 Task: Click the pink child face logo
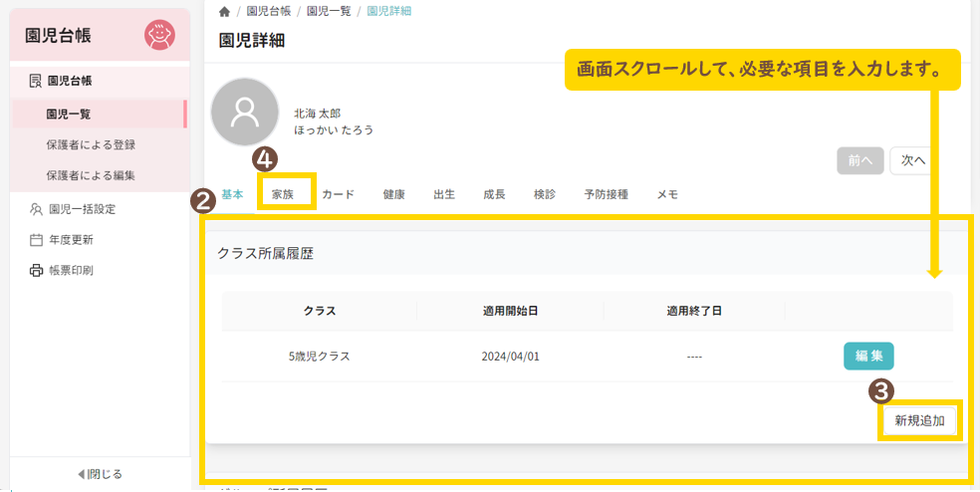coord(159,35)
